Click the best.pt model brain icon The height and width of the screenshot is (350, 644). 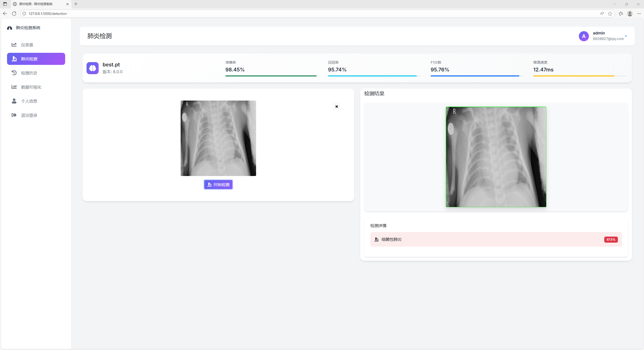(93, 68)
